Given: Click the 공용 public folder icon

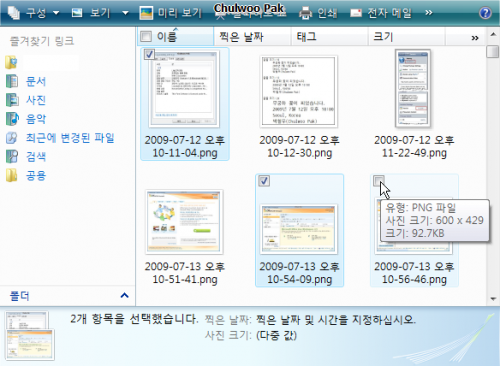Looking at the screenshot, I should 12,175.
